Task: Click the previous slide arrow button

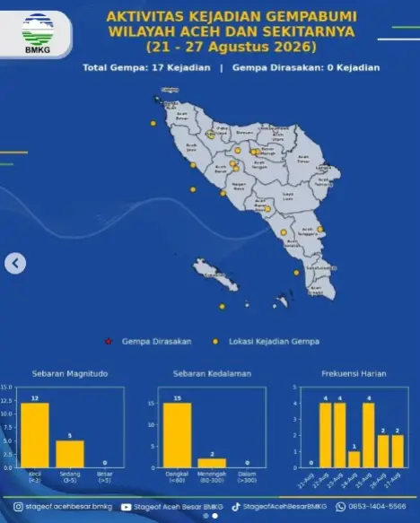Action: coord(15,263)
